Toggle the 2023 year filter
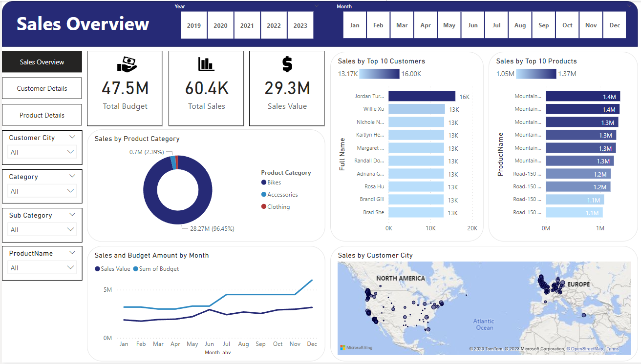This screenshot has height=364, width=641. (300, 25)
